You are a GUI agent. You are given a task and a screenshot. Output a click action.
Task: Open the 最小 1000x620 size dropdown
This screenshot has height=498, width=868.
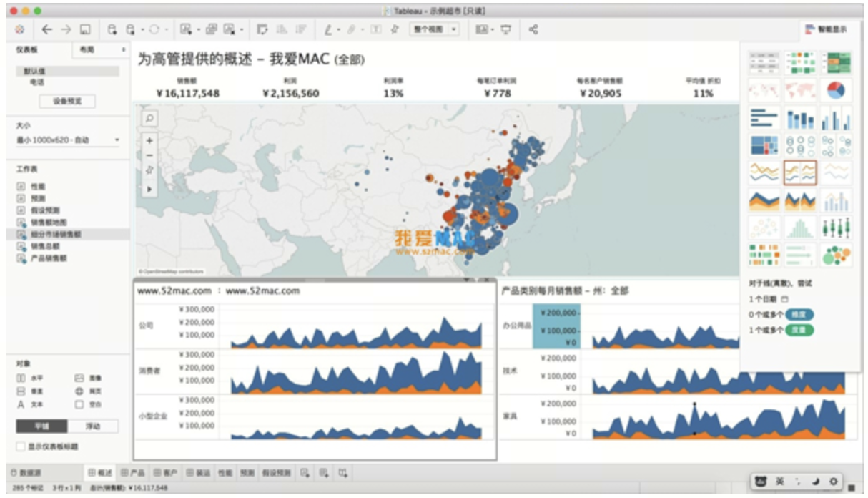pyautogui.click(x=68, y=140)
